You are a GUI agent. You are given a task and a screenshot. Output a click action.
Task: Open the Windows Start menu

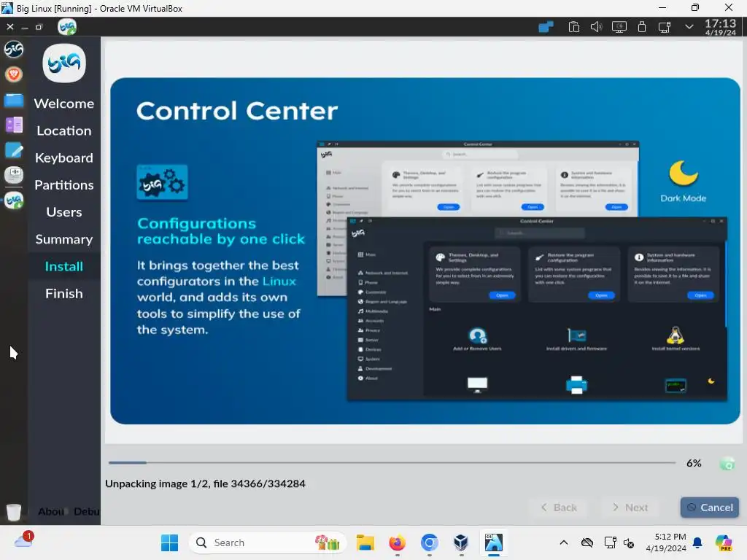[x=169, y=542]
